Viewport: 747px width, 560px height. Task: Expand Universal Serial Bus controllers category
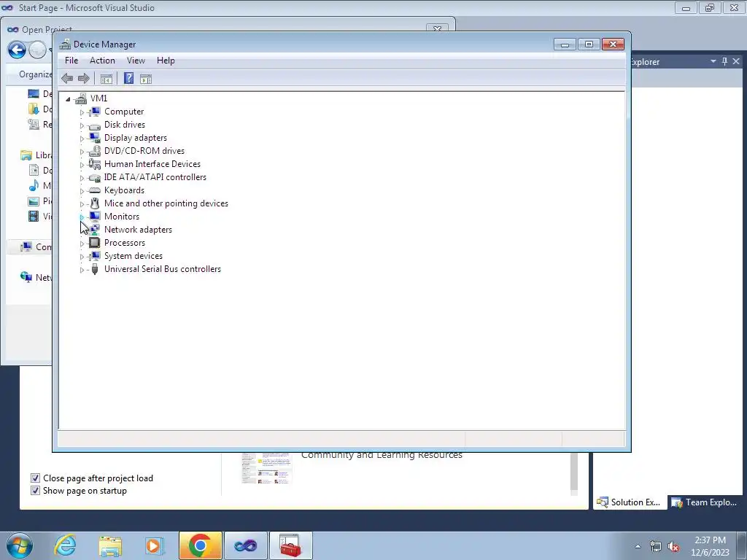82,270
